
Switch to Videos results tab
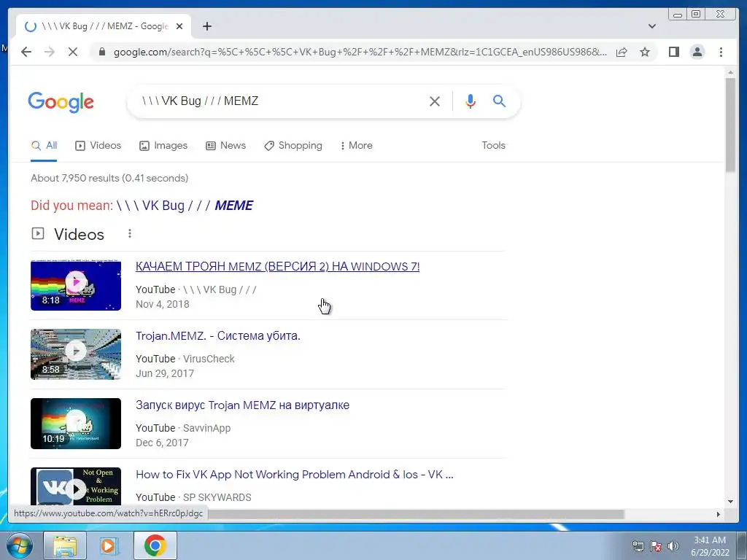98,146
